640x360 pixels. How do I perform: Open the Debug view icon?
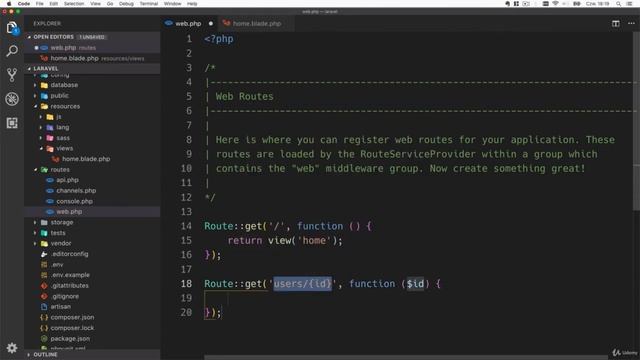[x=12, y=99]
